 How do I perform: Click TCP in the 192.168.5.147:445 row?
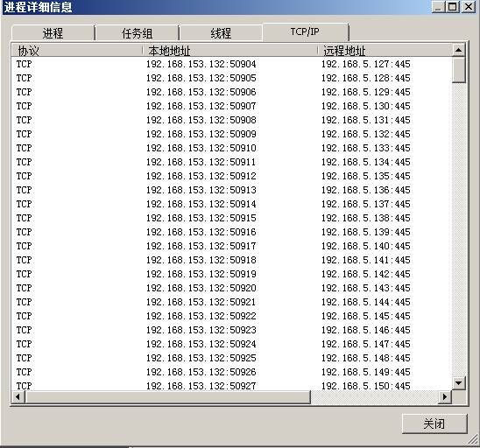pos(25,344)
